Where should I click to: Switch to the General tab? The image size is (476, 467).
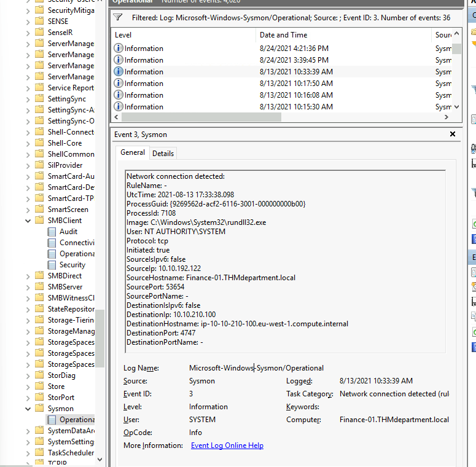(x=132, y=152)
